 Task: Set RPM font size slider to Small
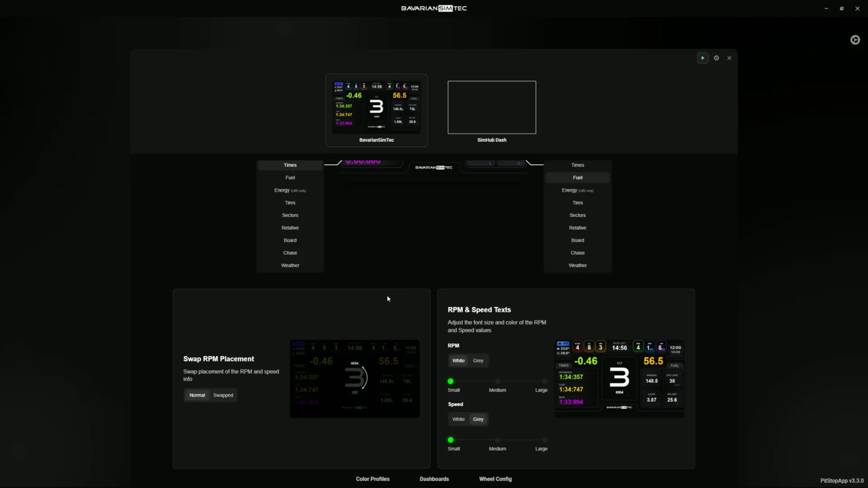coord(451,381)
